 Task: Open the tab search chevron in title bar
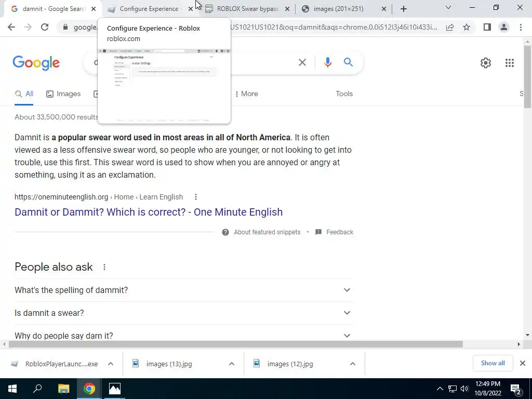448,7
